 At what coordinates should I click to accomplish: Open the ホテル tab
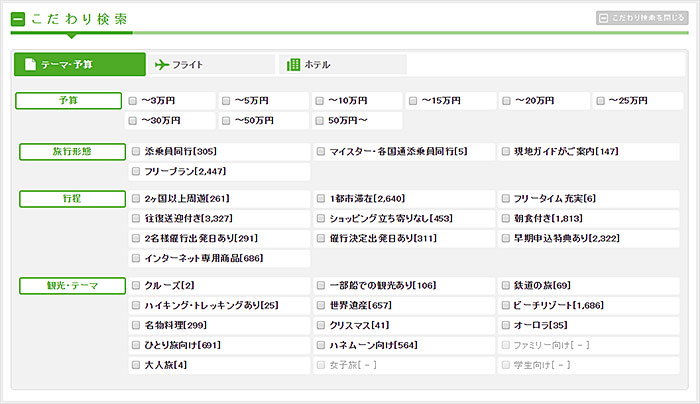pos(343,65)
